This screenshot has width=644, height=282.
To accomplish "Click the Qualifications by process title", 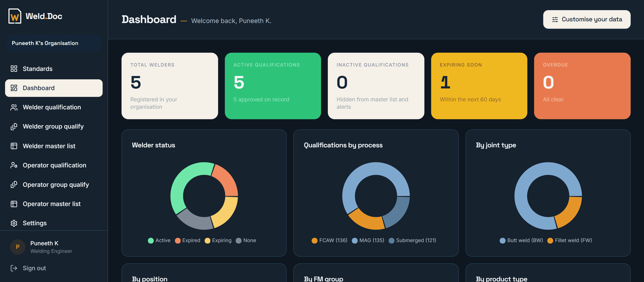I will 343,145.
